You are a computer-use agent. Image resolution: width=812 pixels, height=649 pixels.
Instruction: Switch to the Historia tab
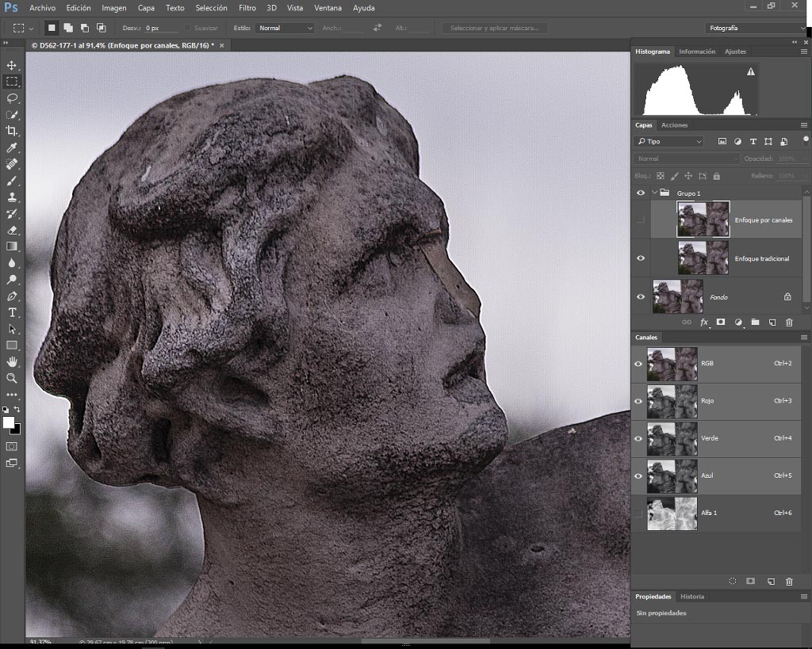(x=691, y=597)
